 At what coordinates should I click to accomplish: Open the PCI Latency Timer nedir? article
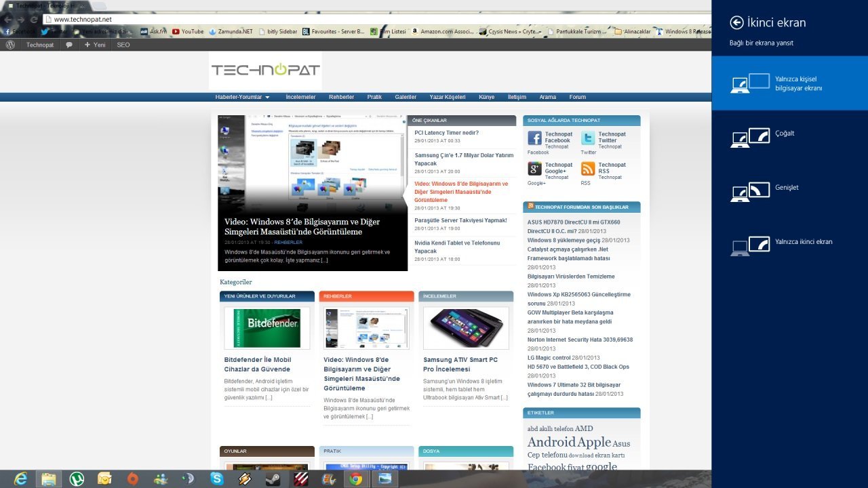[446, 133]
